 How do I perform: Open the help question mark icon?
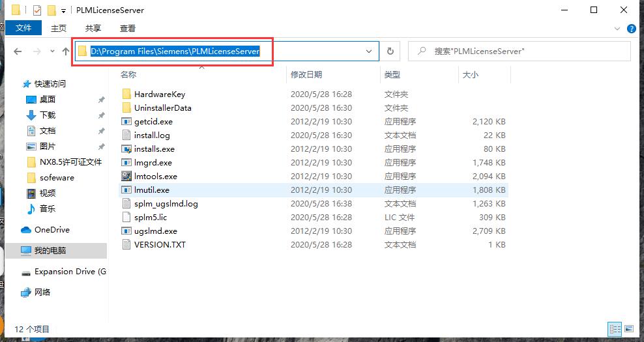click(x=631, y=28)
